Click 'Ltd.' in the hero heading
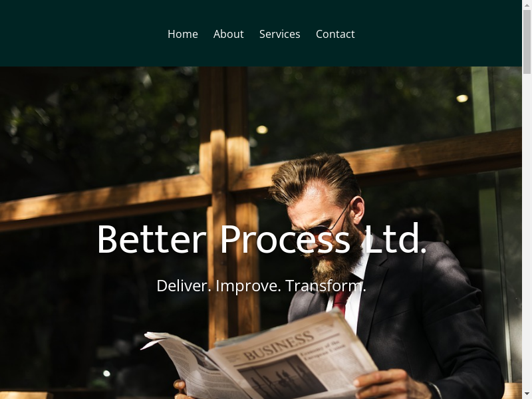 click(395, 238)
